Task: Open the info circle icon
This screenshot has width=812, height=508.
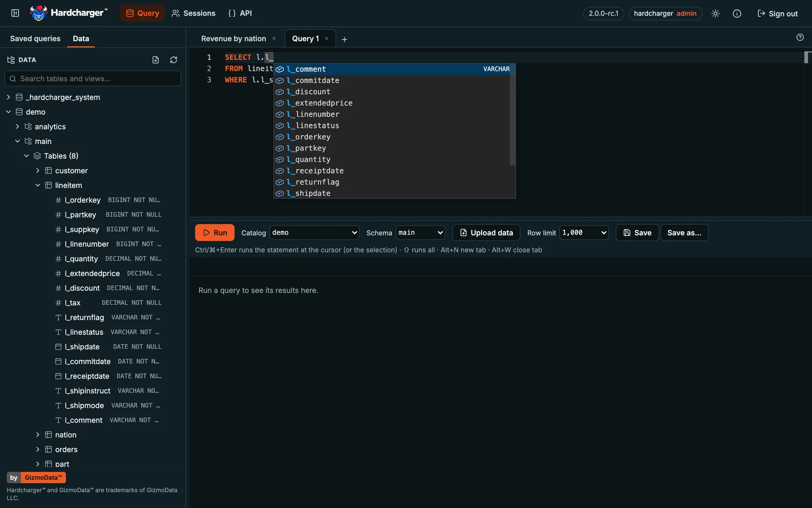Action: 737,14
